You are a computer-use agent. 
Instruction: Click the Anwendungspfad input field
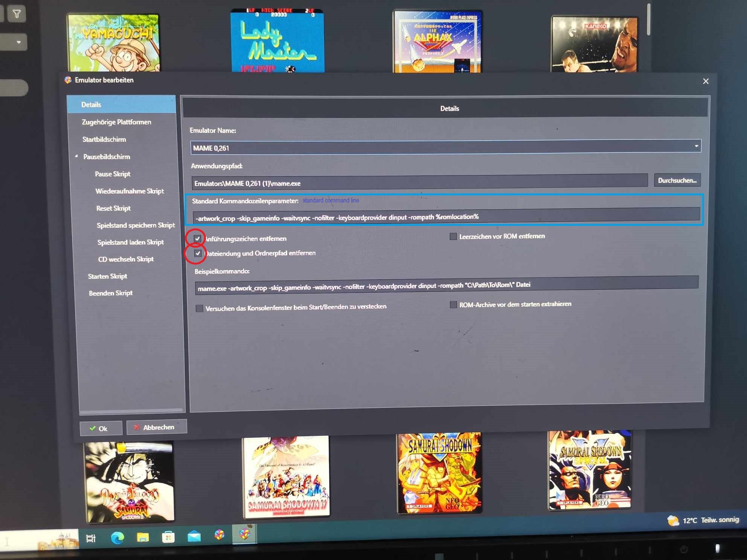(x=420, y=181)
